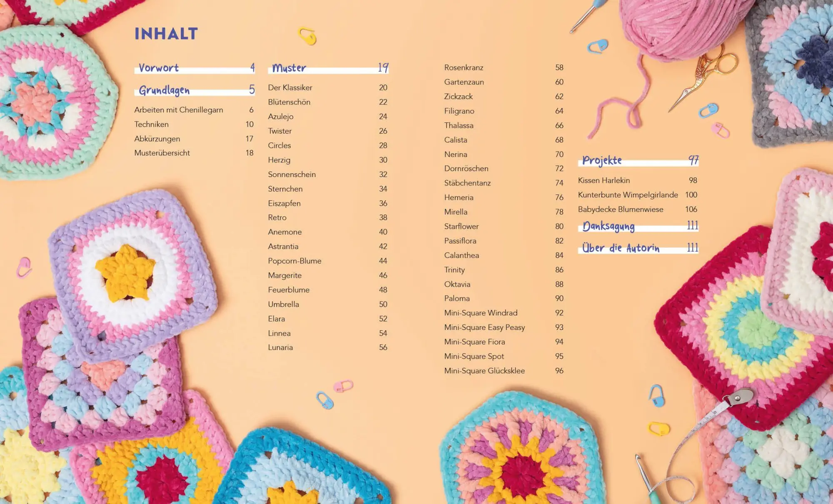Click the 'Oktavia' entry
Screen dimensions: 833x504
(457, 284)
